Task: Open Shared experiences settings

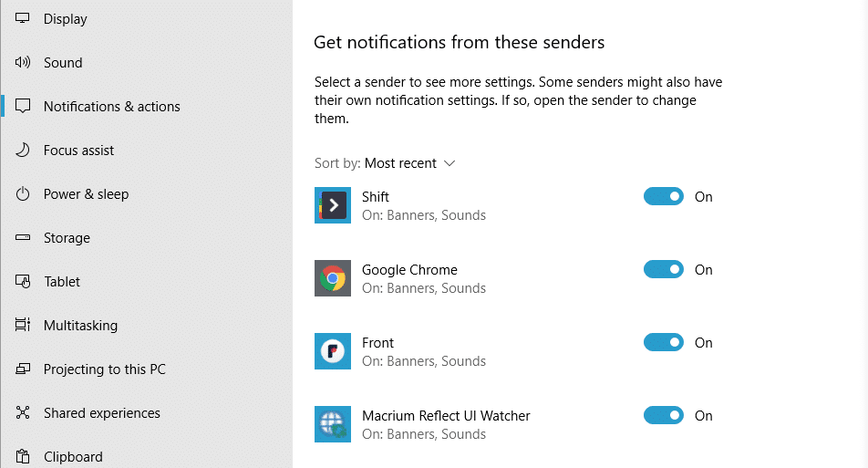Action: tap(101, 413)
